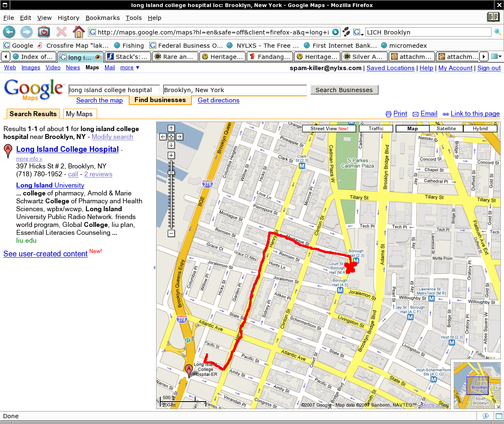The width and height of the screenshot is (504, 424).
Task: Open the search engine selector dropdown
Action: (359, 32)
